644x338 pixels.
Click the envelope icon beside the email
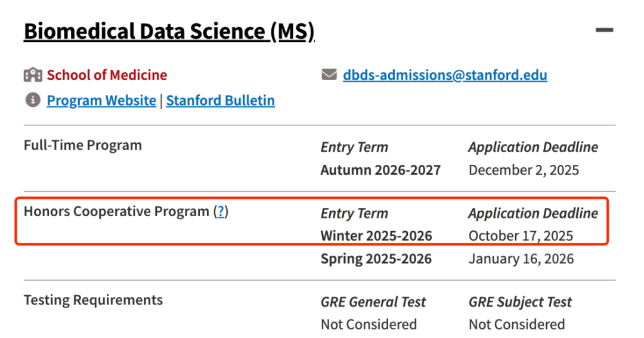tap(329, 75)
